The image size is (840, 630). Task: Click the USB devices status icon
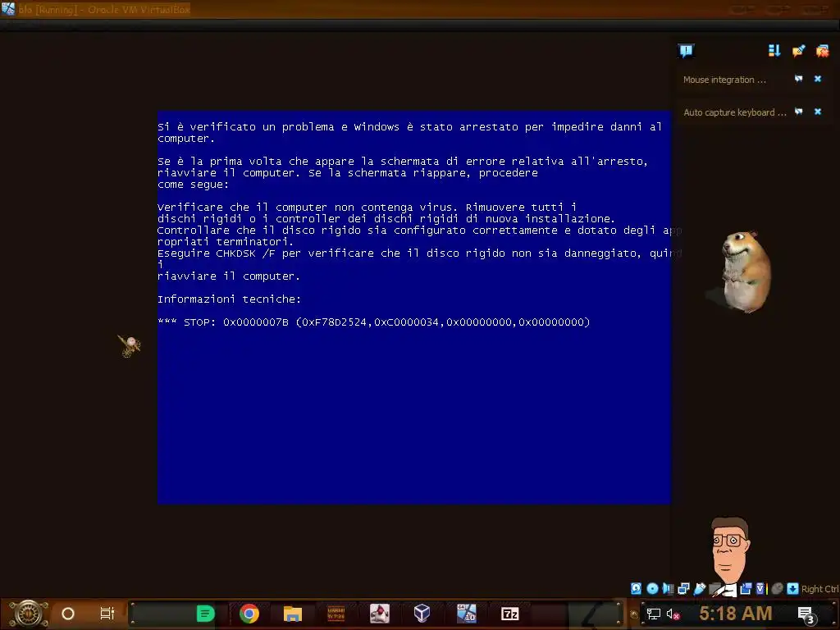[x=699, y=589]
